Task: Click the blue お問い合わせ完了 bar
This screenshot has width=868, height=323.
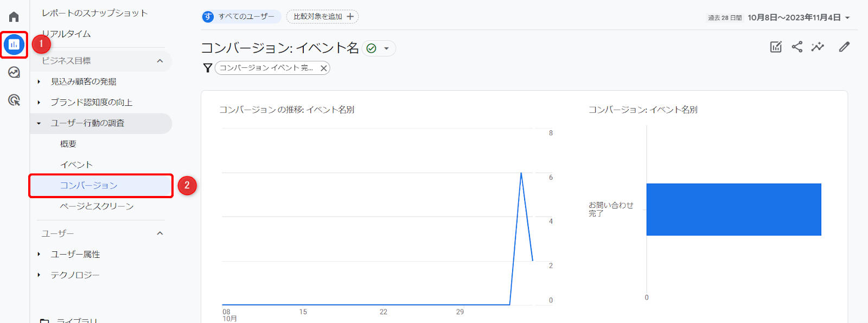Action: [x=733, y=210]
